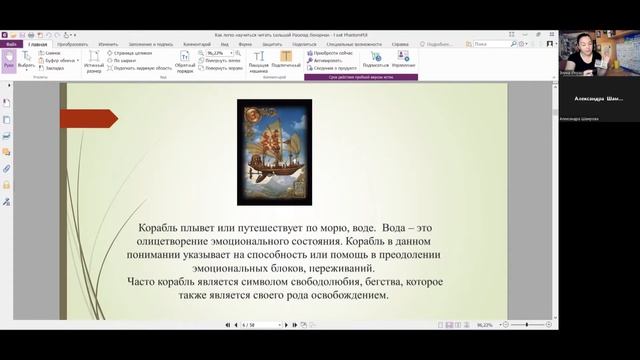Open the Bookmarks side panel icon
The width and height of the screenshot is (640, 360).
click(7, 103)
